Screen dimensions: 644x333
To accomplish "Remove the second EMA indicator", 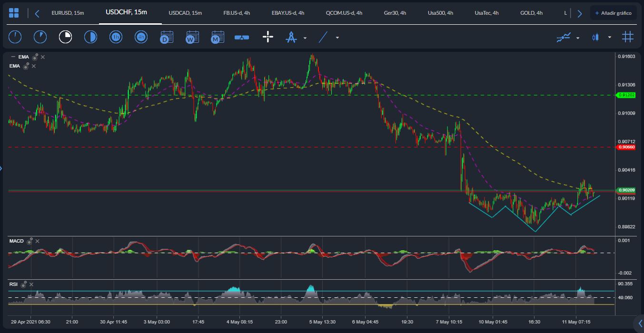I will [34, 66].
